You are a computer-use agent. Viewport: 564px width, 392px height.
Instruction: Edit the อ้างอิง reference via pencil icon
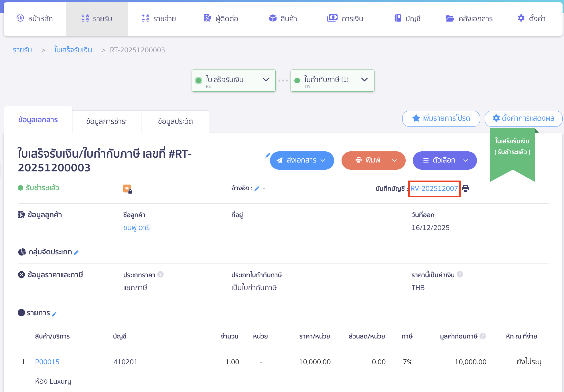[257, 189]
